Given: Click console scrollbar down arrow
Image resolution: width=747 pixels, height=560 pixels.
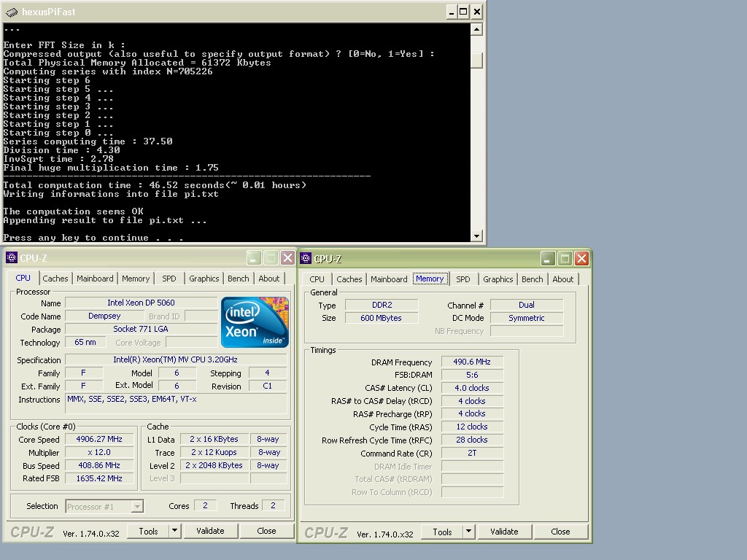Looking at the screenshot, I should point(477,236).
